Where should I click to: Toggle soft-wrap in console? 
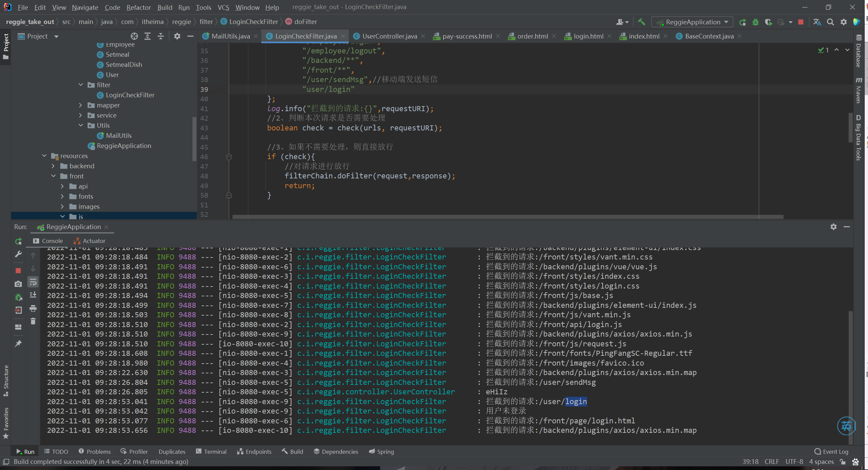pyautogui.click(x=33, y=282)
